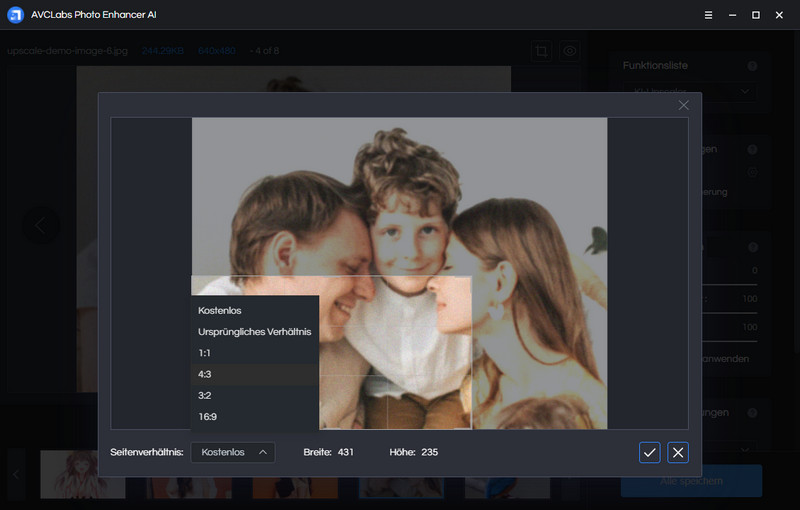Select Ursprüngliches Verhältnis from the list

coord(255,332)
